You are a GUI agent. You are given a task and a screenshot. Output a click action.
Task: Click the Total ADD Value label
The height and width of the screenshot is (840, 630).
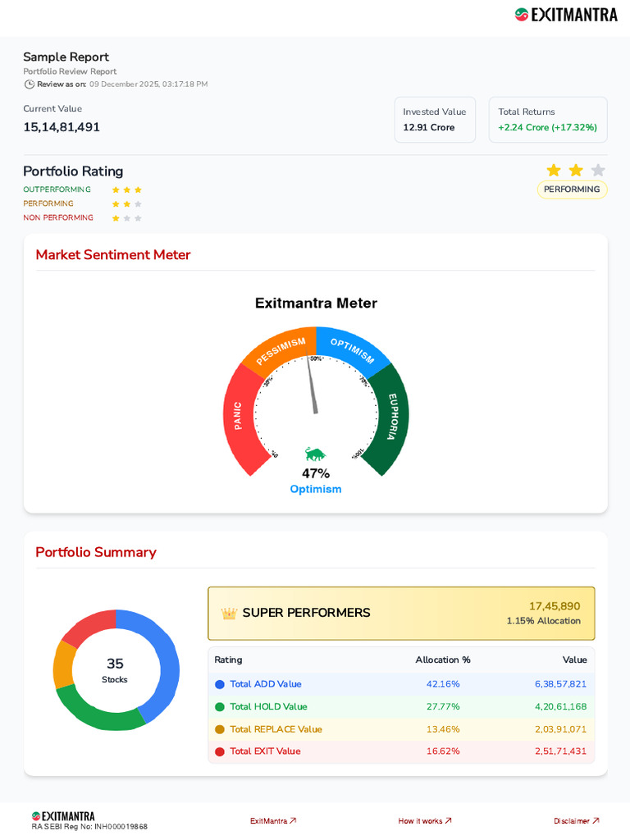coord(266,684)
